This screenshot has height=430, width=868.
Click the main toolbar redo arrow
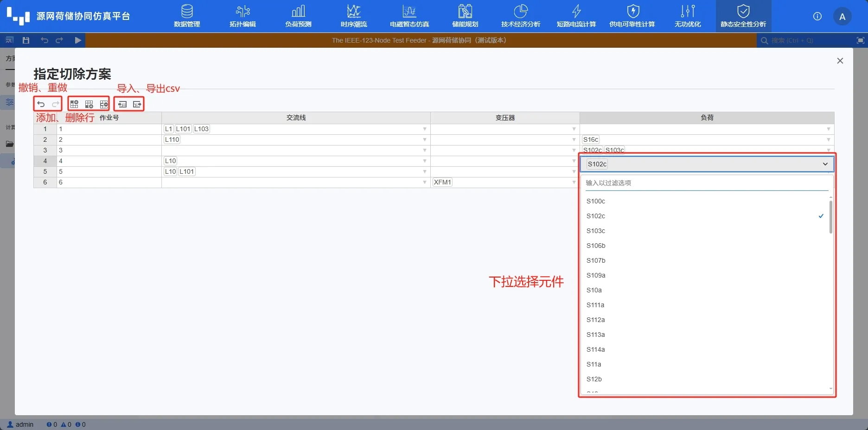[59, 40]
